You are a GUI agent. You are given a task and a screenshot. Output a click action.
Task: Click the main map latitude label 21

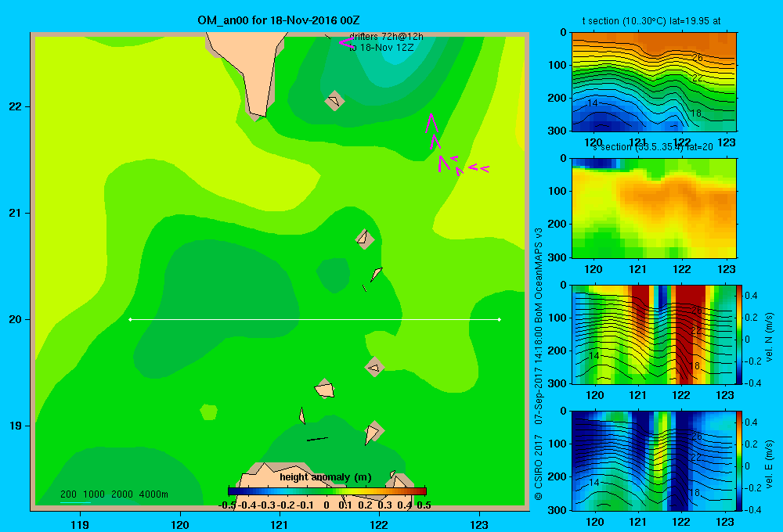(x=16, y=213)
